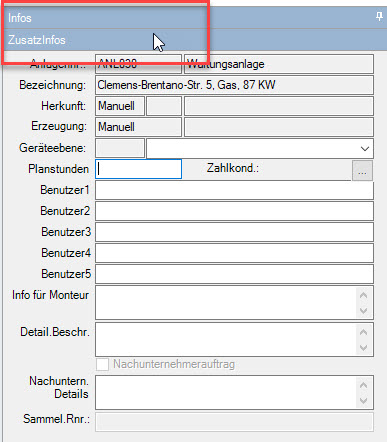387x442 pixels.
Task: Click scroll down arrow in Detail.Beschr.
Action: click(364, 348)
